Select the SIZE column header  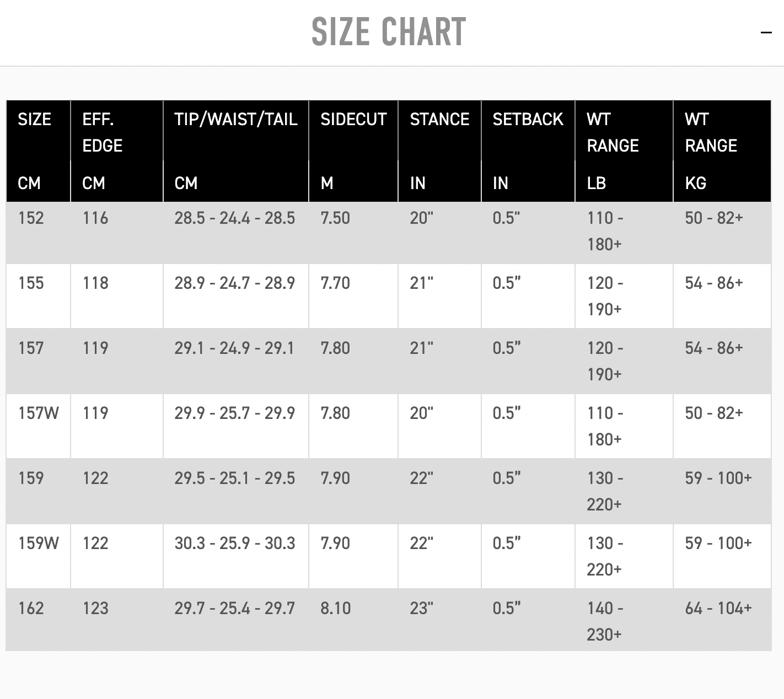tap(34, 119)
